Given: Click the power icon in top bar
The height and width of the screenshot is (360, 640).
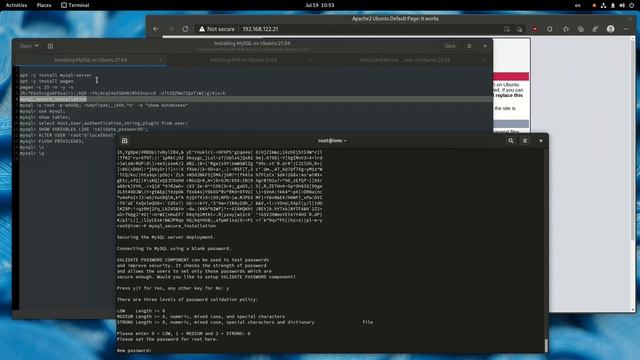Looking at the screenshot, I should coord(631,5).
